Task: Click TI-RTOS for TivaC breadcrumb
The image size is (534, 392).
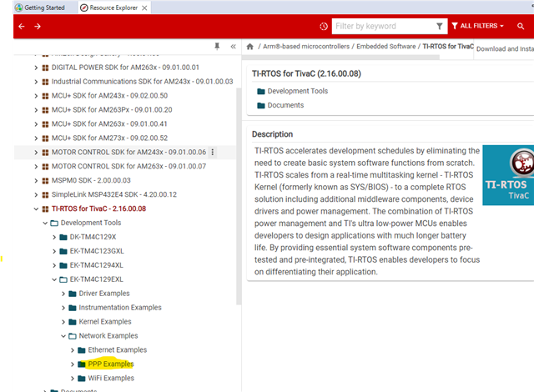Action: point(448,47)
